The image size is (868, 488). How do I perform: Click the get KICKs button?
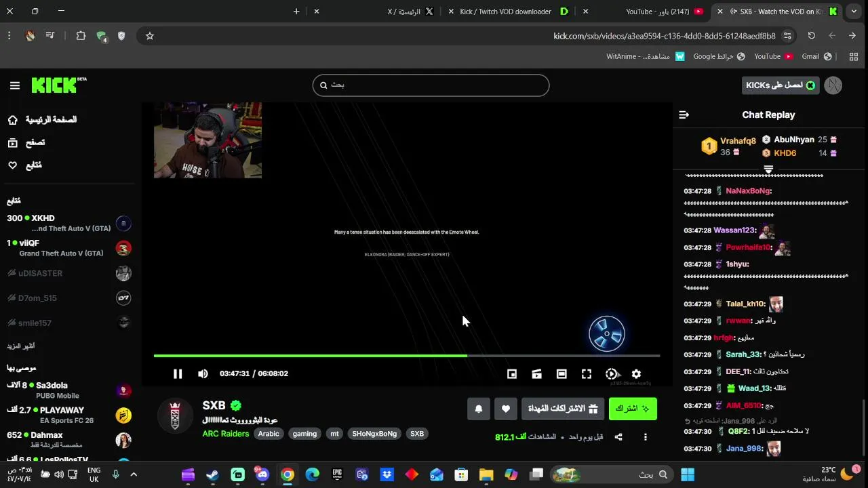[781, 85]
